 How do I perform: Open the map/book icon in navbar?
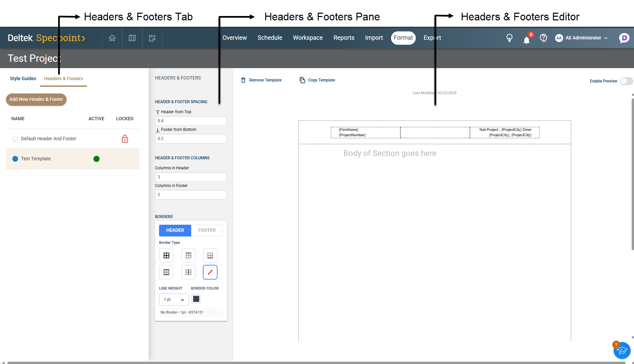pyautogui.click(x=132, y=38)
